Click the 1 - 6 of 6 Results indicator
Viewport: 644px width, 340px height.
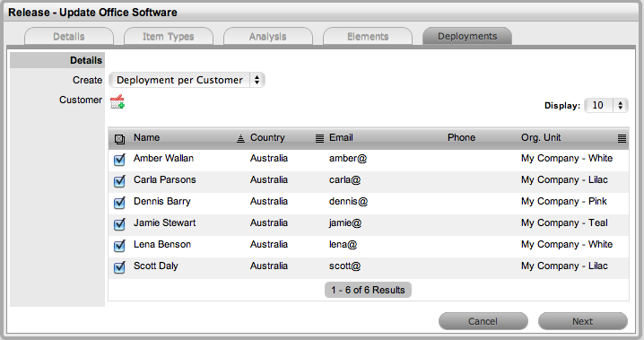click(x=368, y=290)
